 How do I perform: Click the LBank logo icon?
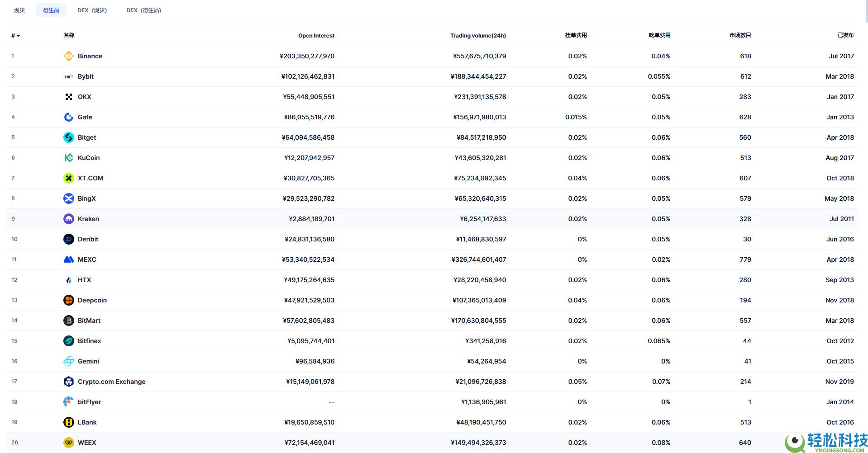68,422
